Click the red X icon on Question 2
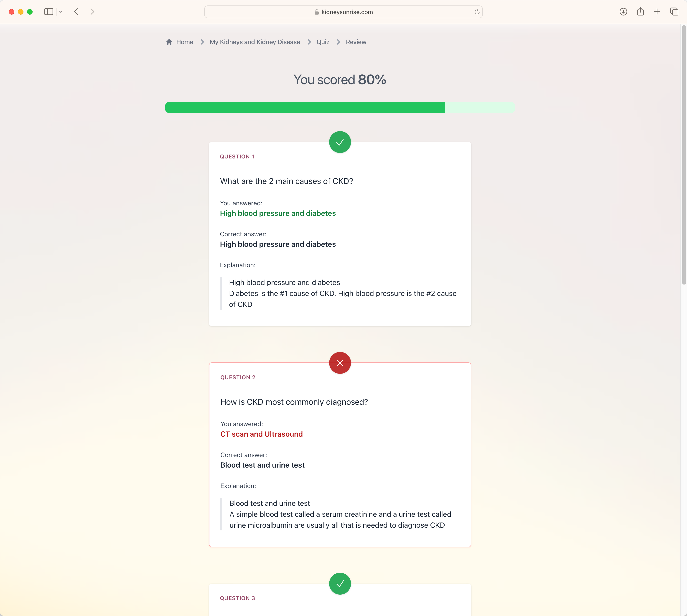This screenshot has width=687, height=616. pyautogui.click(x=340, y=362)
